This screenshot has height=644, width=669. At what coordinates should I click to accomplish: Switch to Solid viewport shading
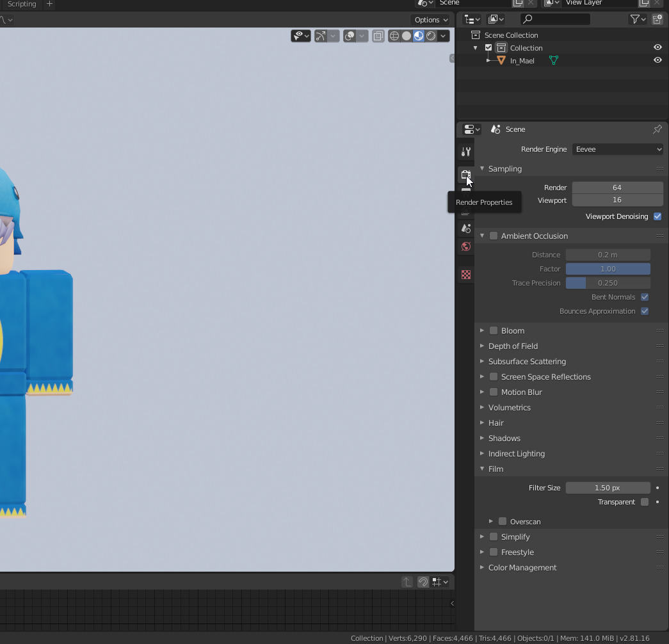tap(407, 36)
